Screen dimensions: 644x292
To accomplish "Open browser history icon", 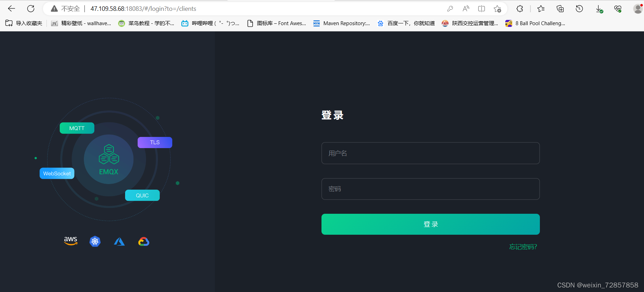I will pos(579,9).
